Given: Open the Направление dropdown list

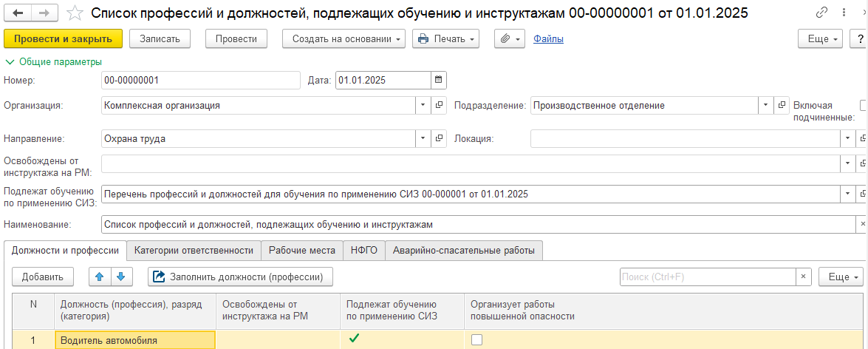Looking at the screenshot, I should pyautogui.click(x=423, y=138).
